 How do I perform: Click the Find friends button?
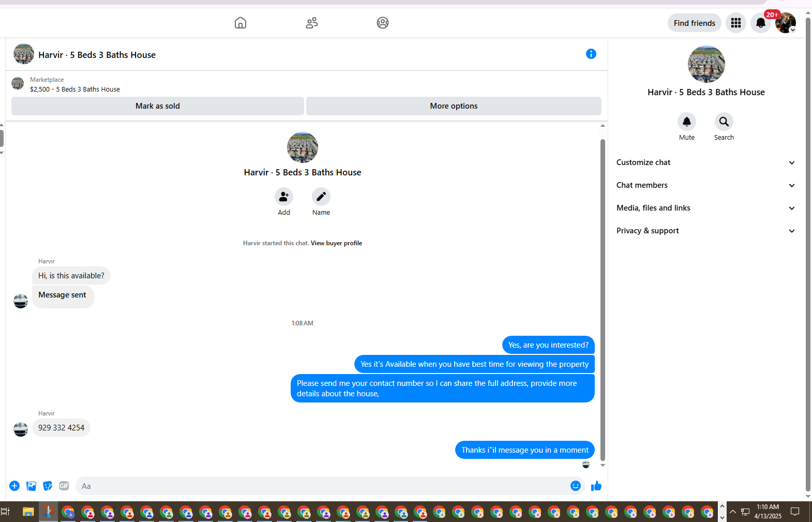pos(695,23)
